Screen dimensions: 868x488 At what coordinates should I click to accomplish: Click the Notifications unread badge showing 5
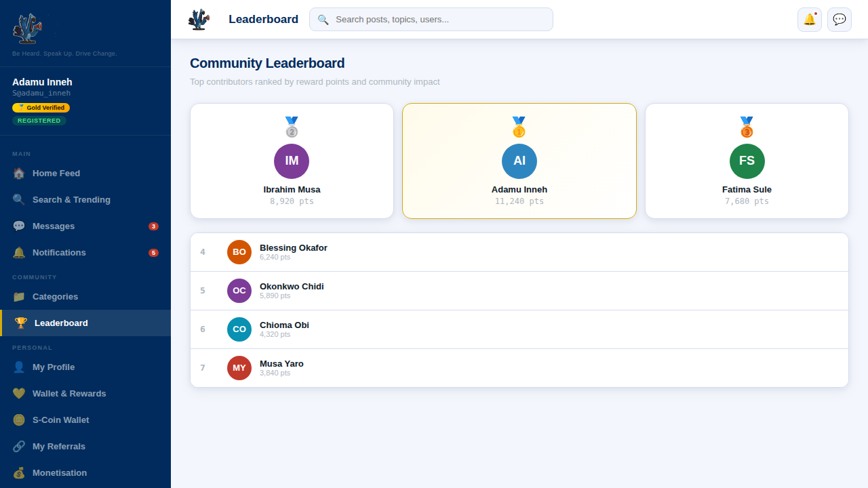[x=153, y=253]
